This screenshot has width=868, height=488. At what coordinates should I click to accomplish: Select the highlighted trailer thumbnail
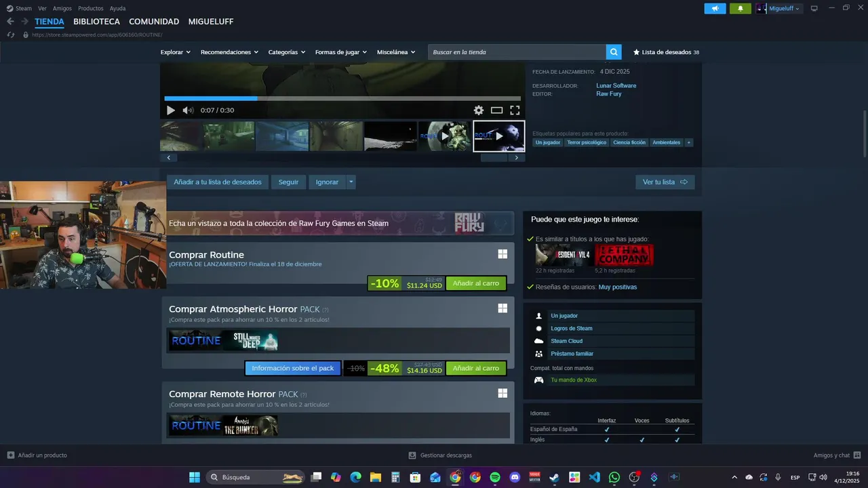click(499, 136)
